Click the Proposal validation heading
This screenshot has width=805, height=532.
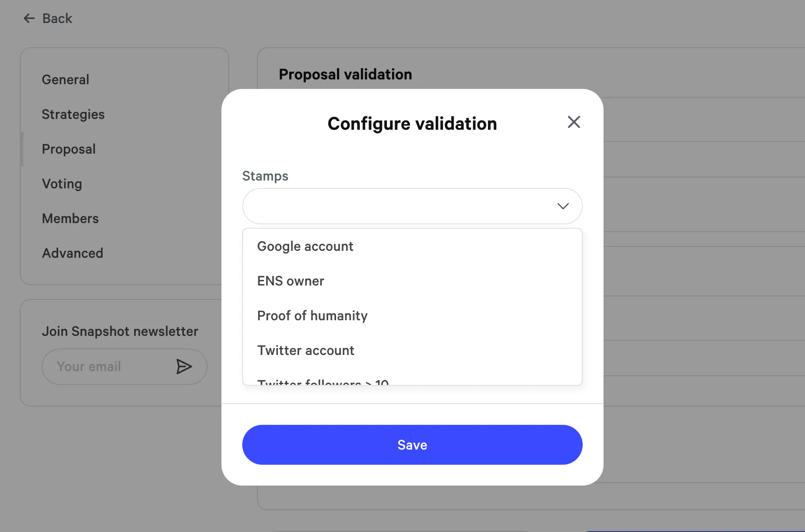(345, 75)
